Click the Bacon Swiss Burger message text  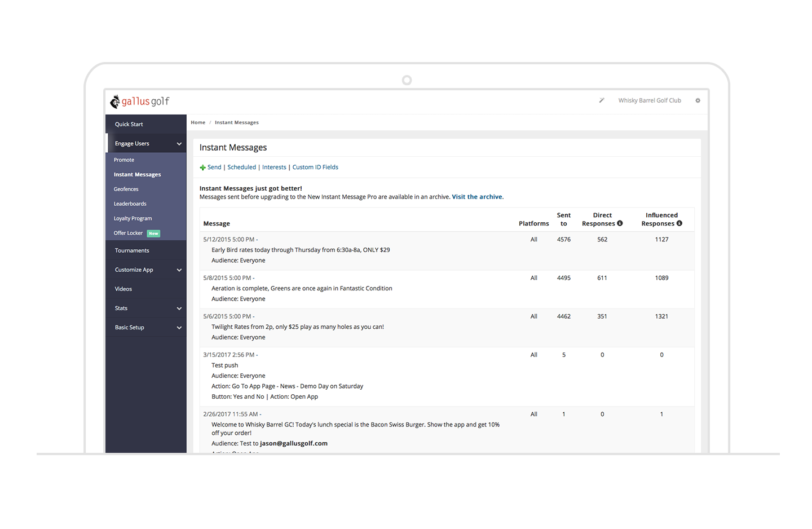coord(355,429)
